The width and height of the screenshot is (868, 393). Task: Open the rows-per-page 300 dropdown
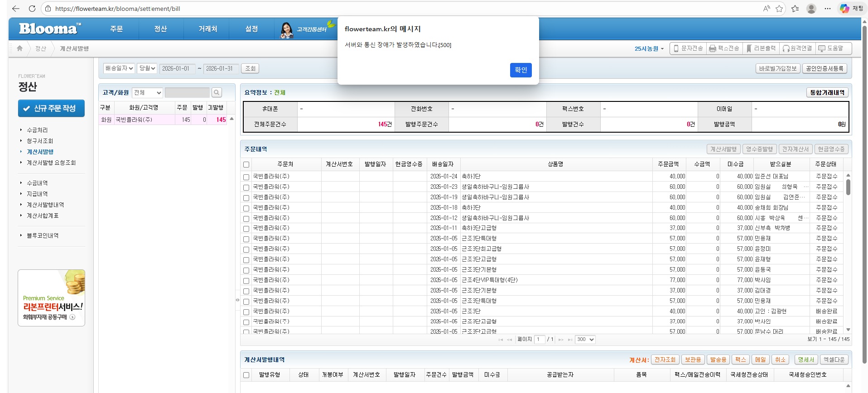pos(585,340)
